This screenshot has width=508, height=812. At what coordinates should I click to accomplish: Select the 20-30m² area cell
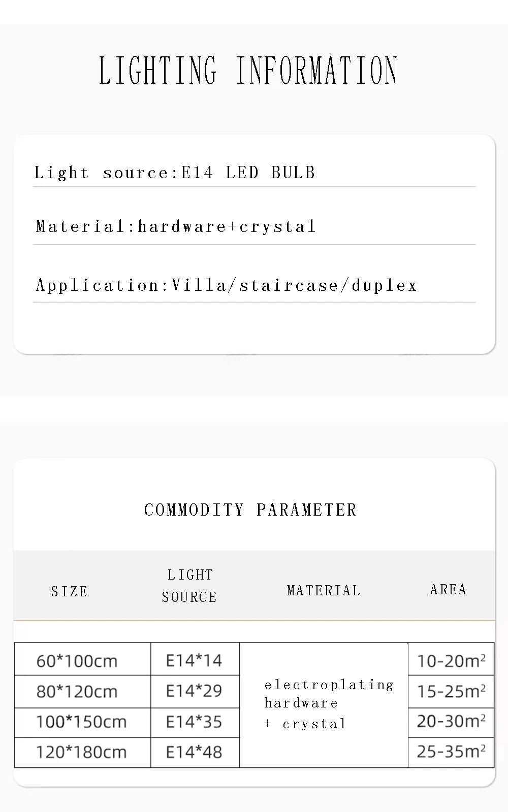tap(451, 723)
